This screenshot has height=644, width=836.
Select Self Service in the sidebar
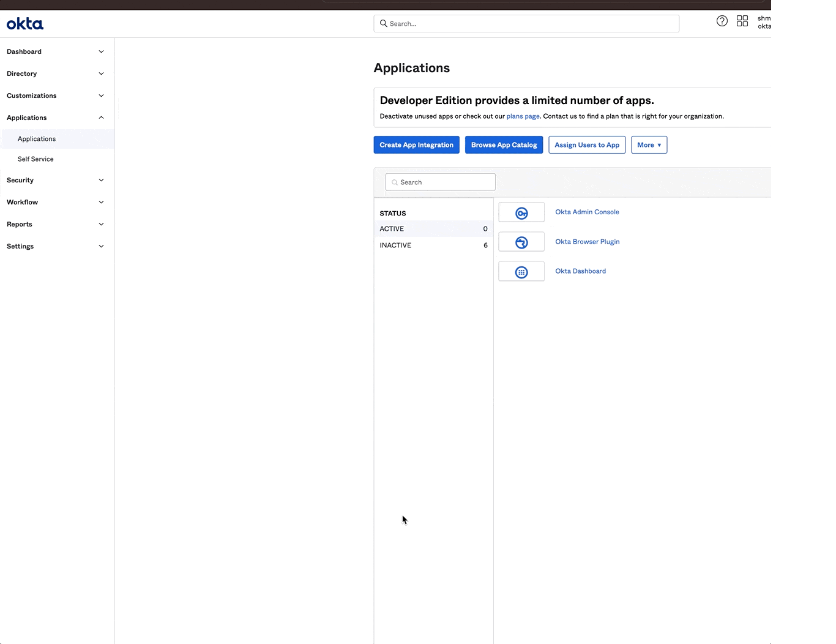click(x=57, y=159)
